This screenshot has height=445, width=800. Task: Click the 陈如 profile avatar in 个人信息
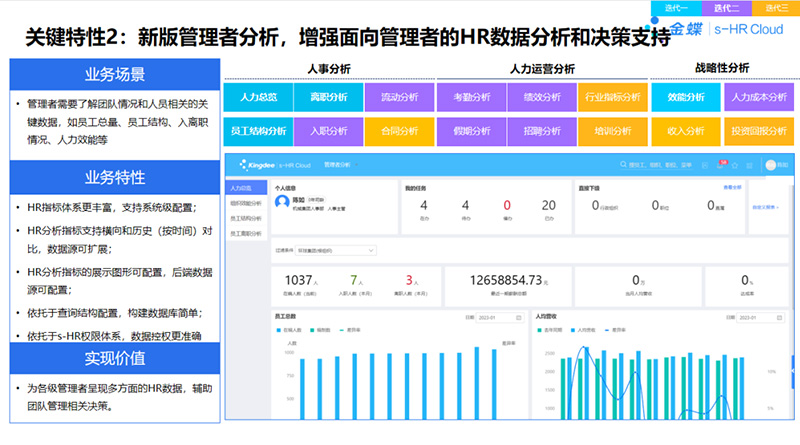283,203
